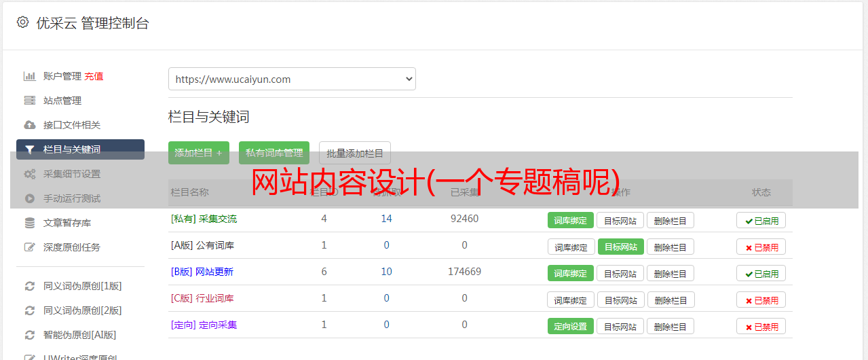Screen dimensions: 868x360
Task: Click the 已采集 value 92460
Action: pyautogui.click(x=464, y=219)
